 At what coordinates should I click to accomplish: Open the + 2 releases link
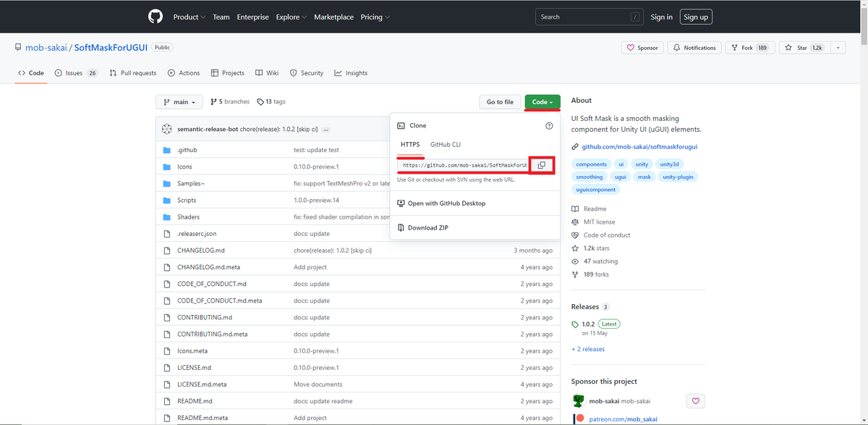pyautogui.click(x=588, y=349)
